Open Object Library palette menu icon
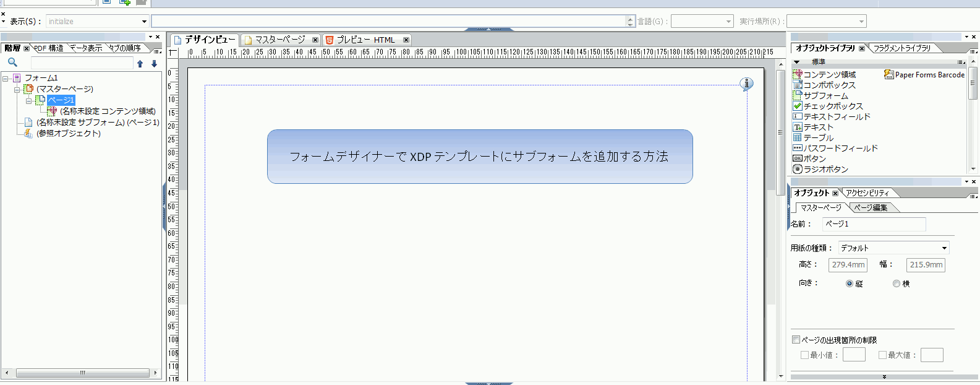 [x=974, y=51]
